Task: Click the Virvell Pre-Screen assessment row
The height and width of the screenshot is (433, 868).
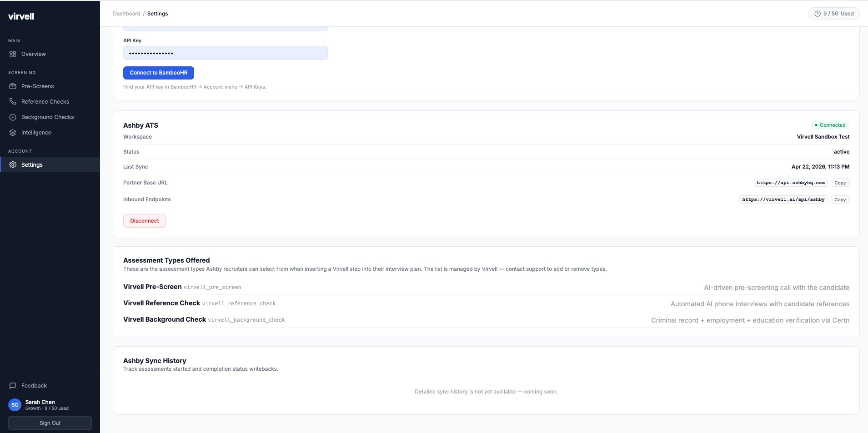Action: point(486,287)
